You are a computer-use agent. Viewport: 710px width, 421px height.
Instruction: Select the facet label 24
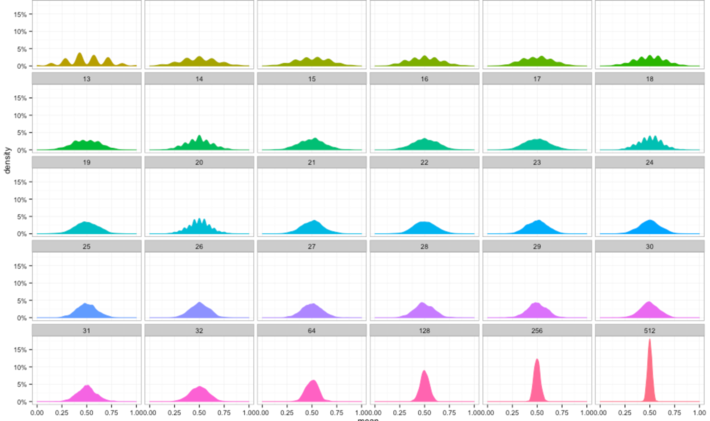coord(650,163)
